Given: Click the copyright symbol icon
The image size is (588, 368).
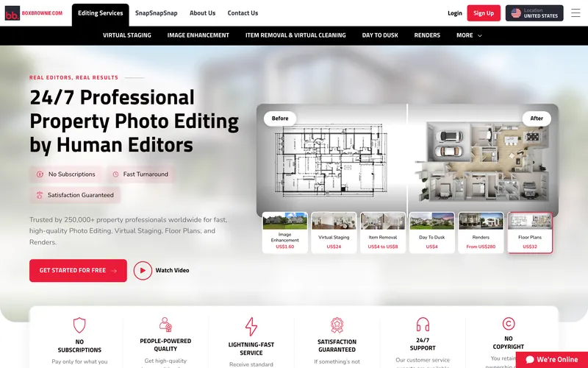Looking at the screenshot, I should pyautogui.click(x=509, y=324).
